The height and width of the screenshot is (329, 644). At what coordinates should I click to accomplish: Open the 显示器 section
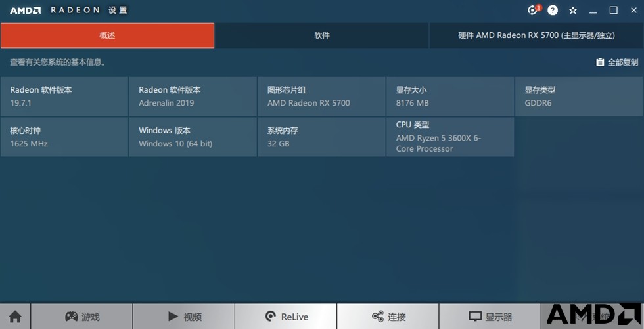(490, 317)
